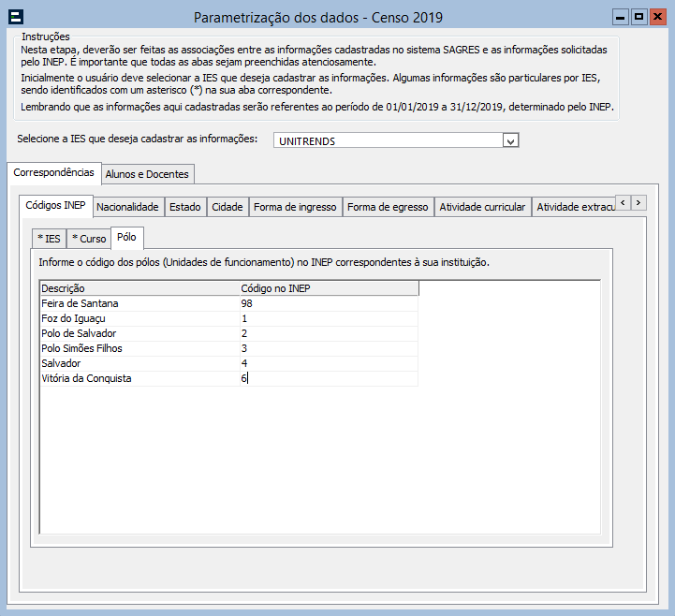
Task: Select the Correspondências tab
Action: (54, 173)
